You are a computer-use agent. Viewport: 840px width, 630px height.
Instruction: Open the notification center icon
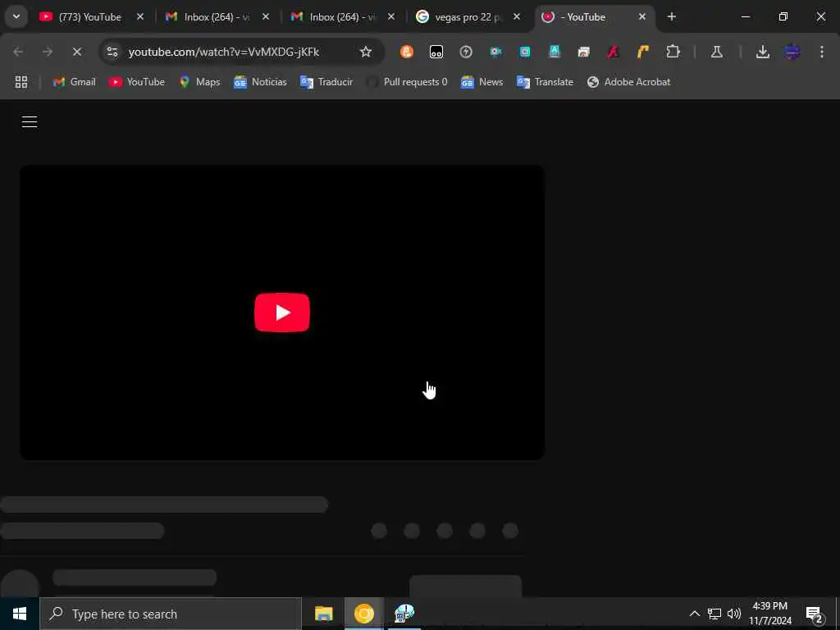point(815,614)
